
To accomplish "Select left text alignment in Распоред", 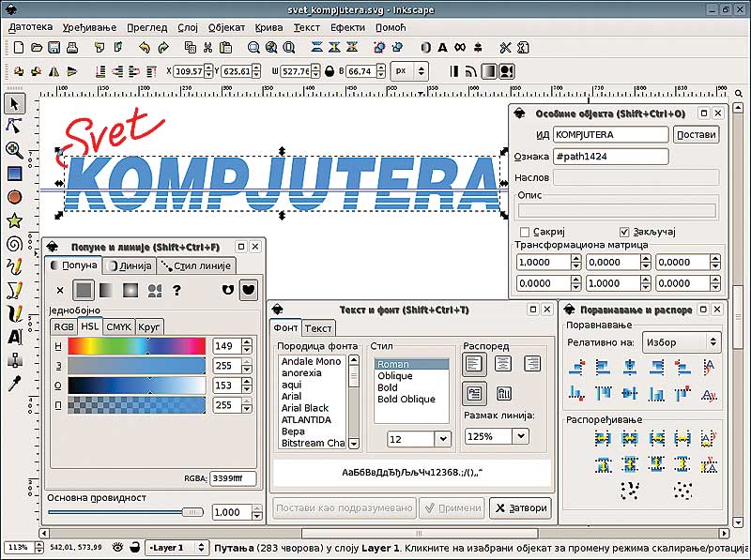I will click(474, 364).
